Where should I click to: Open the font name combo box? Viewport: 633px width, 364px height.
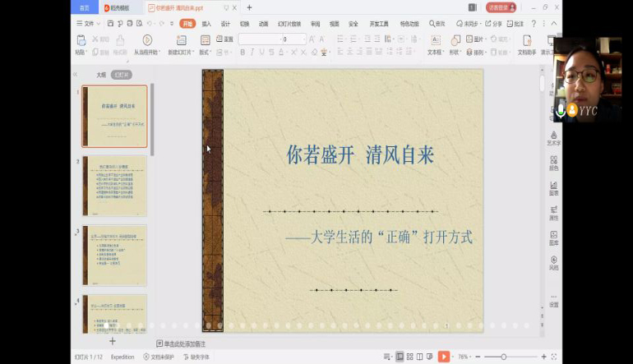tap(260, 39)
